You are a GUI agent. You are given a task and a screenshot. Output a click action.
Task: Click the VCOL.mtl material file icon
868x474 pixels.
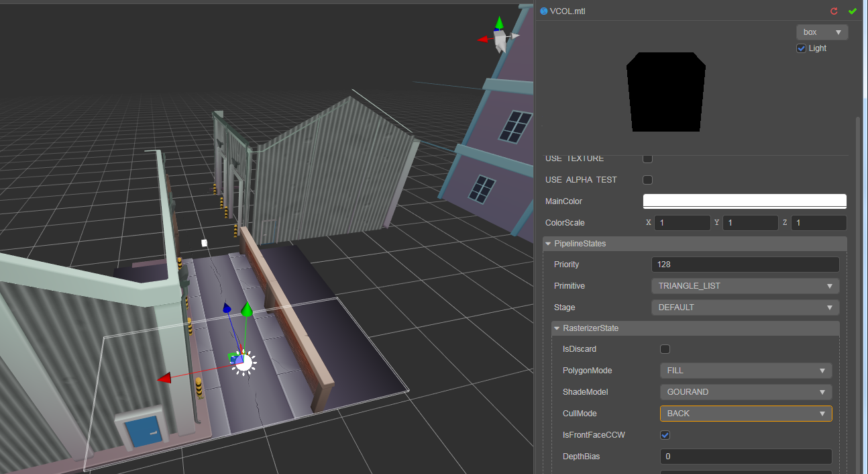(543, 11)
